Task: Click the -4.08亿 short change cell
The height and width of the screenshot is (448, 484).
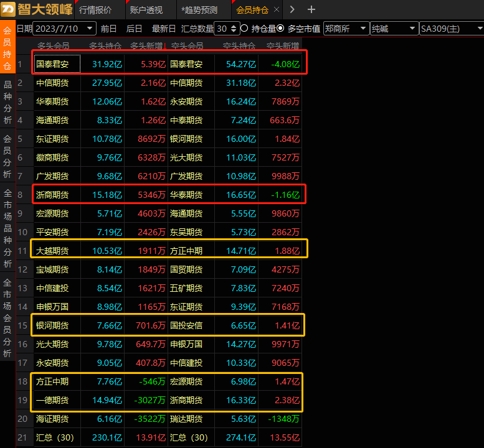Action: [x=280, y=64]
